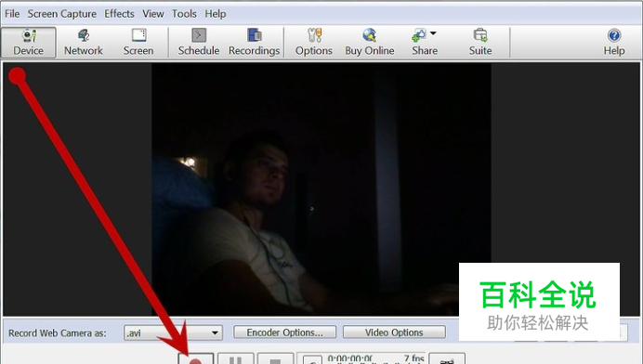The height and width of the screenshot is (364, 643).
Task: Switch to Network camera source
Action: [84, 42]
